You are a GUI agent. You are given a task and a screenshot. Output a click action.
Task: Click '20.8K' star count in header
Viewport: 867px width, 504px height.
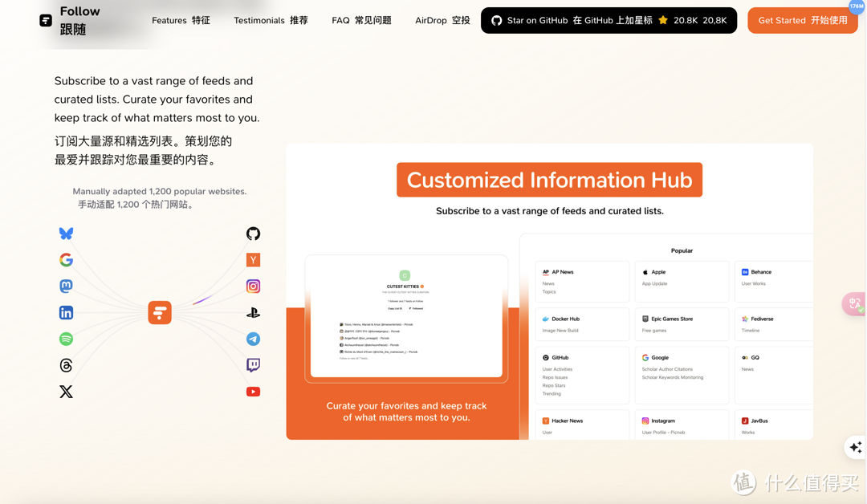click(x=686, y=20)
